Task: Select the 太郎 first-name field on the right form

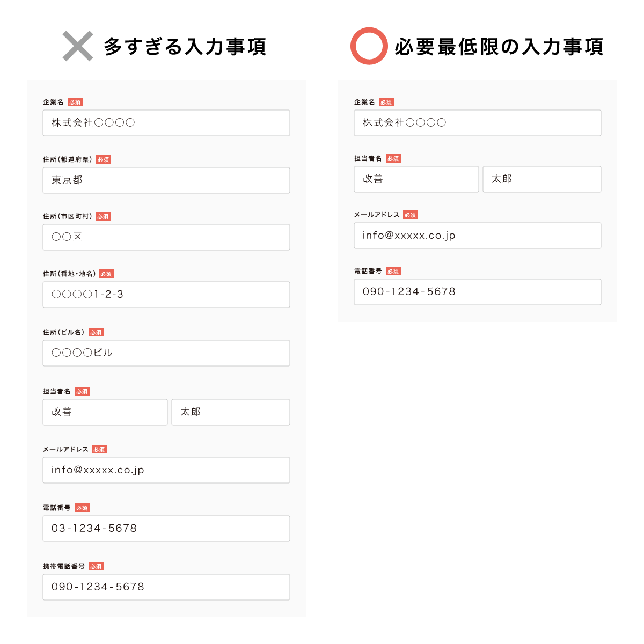Action: [x=541, y=179]
